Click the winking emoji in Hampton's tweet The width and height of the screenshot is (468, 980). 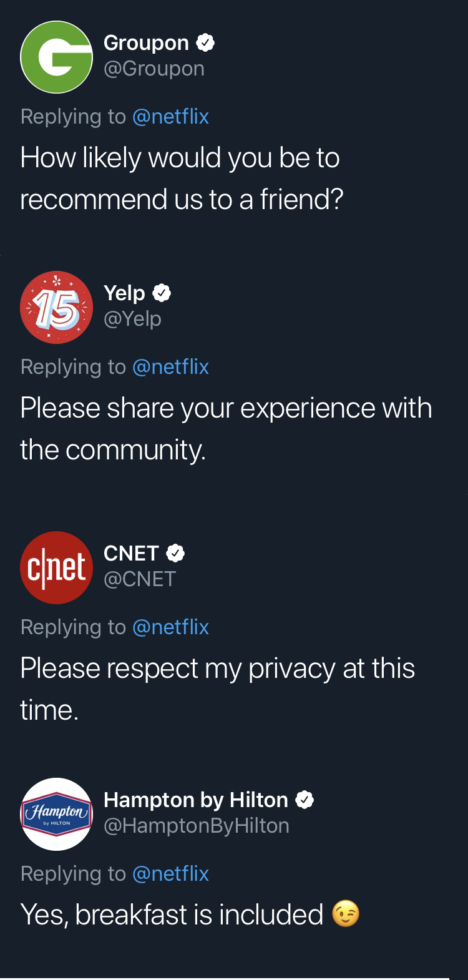346,914
